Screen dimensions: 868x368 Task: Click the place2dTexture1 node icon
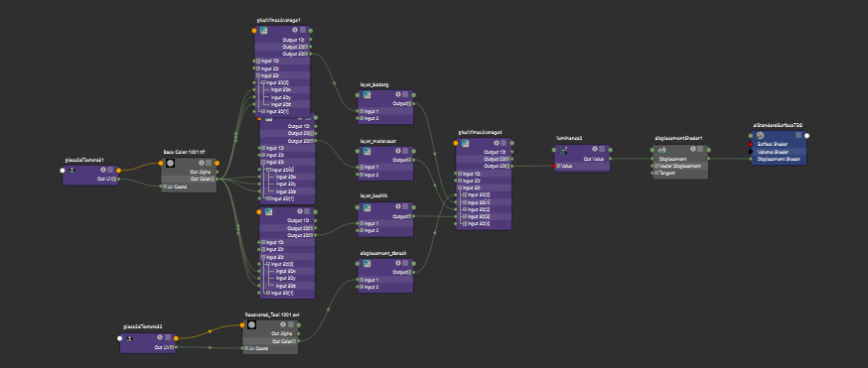[x=71, y=170]
